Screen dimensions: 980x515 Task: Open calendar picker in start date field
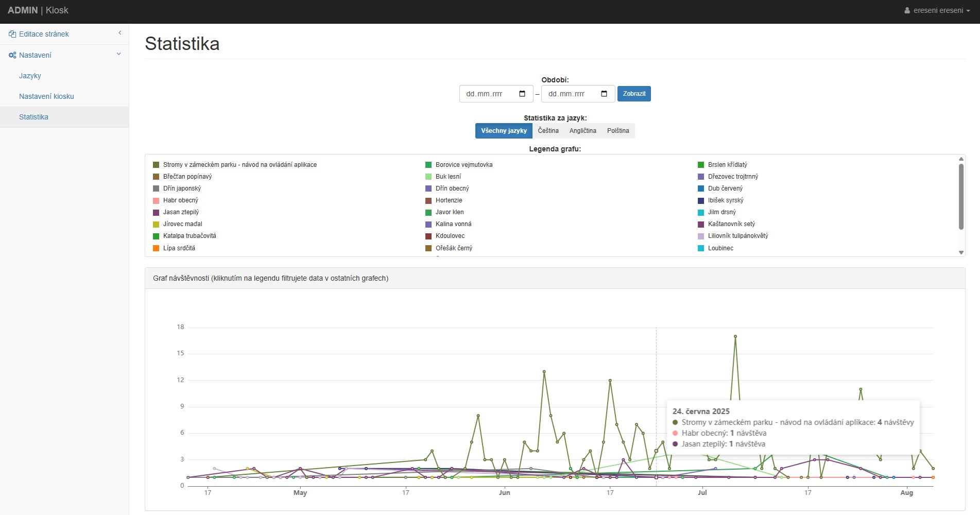(522, 94)
